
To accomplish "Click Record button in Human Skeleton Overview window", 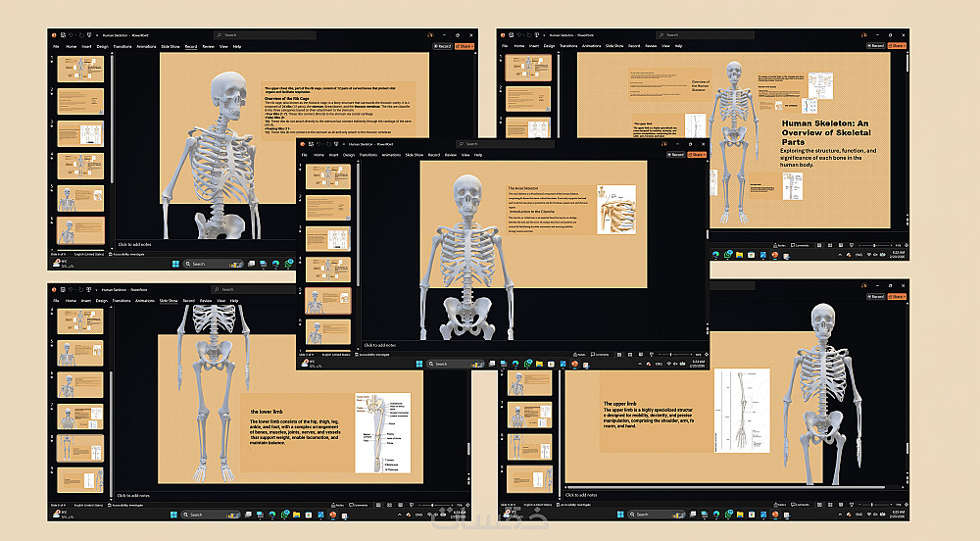I will 875,46.
